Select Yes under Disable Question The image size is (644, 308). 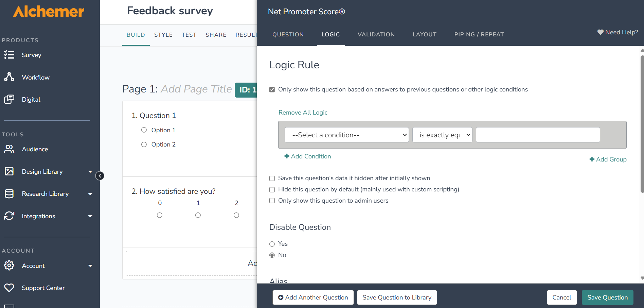272,244
